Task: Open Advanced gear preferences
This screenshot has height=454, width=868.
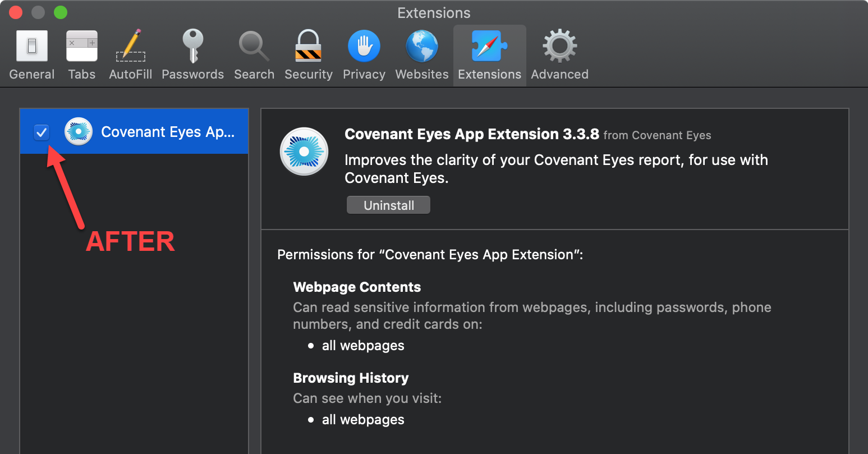Action: [560, 55]
